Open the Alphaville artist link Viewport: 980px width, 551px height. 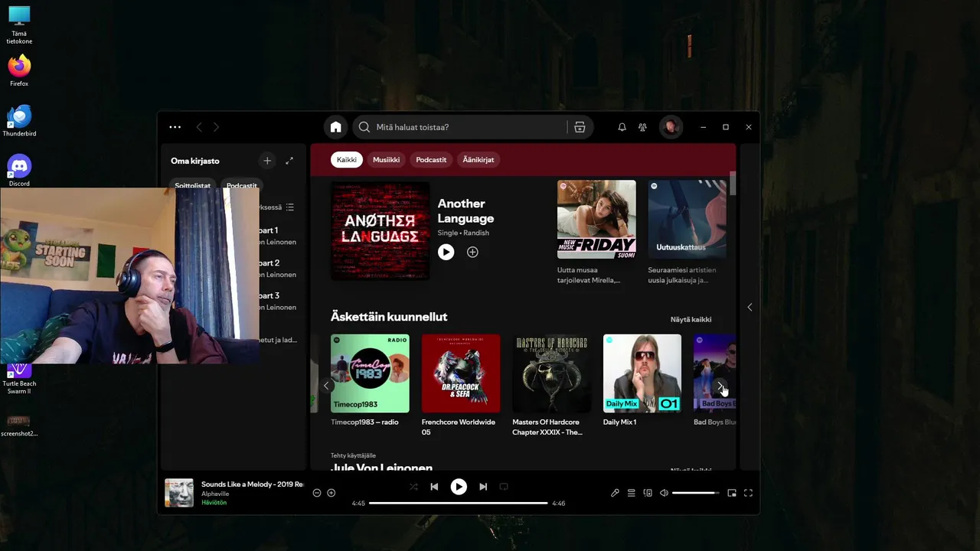[x=215, y=494]
